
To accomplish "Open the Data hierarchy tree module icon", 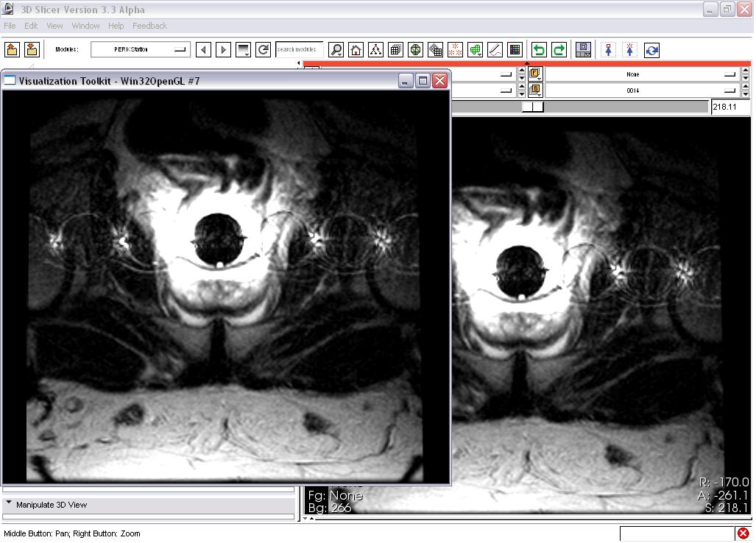I will point(375,50).
